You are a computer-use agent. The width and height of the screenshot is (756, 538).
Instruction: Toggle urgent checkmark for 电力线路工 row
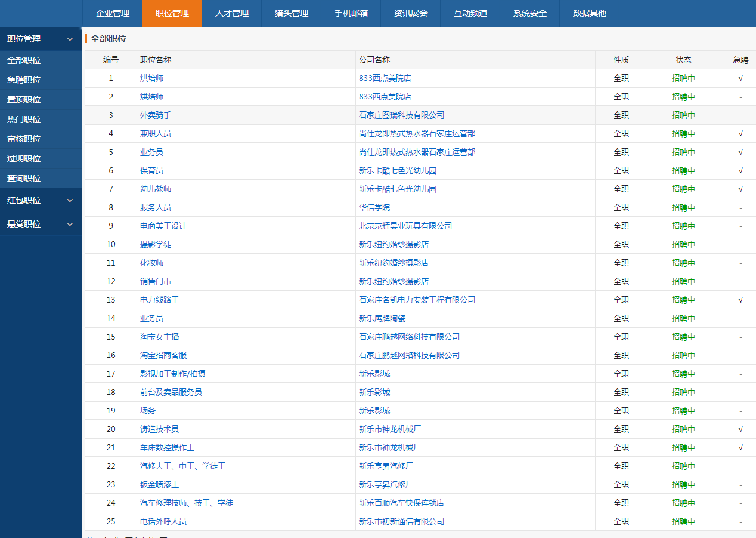point(740,300)
